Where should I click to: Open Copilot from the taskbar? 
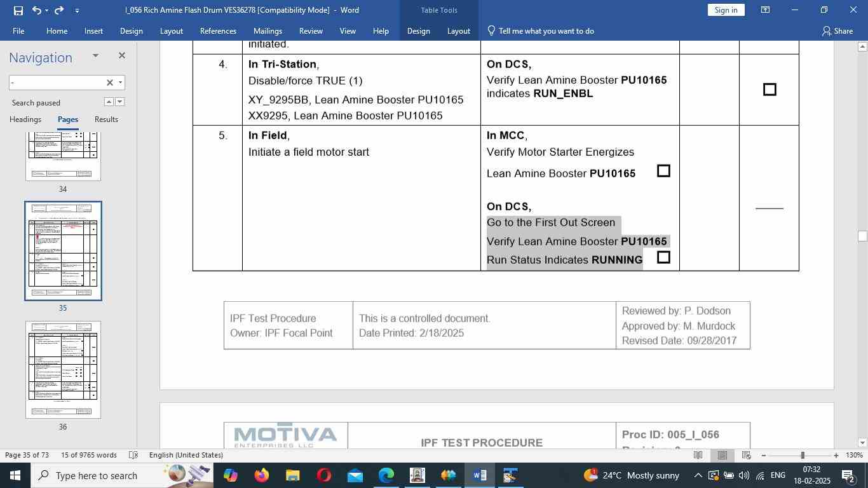click(230, 475)
